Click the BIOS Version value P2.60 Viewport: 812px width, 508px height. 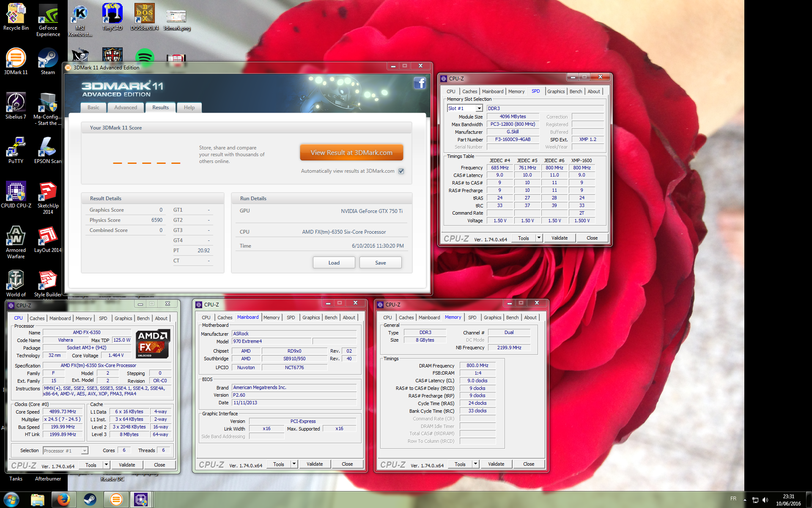pos(294,395)
